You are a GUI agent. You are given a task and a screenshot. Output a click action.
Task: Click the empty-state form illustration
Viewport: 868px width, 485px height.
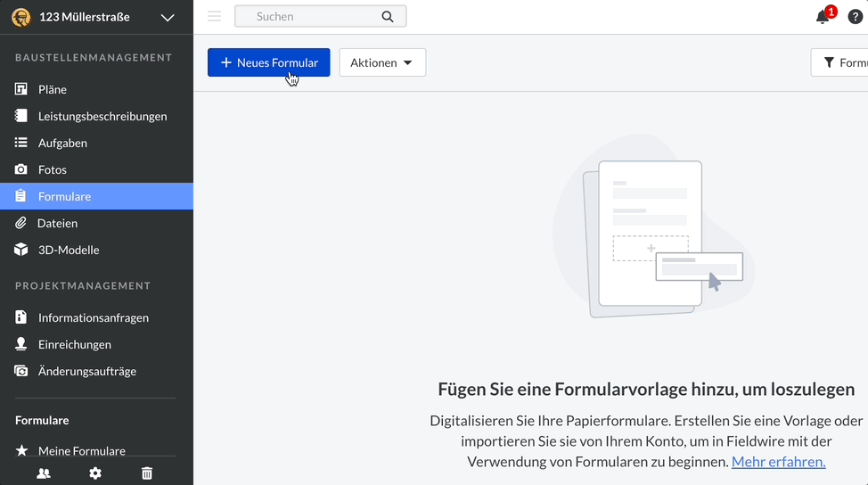pyautogui.click(x=653, y=227)
